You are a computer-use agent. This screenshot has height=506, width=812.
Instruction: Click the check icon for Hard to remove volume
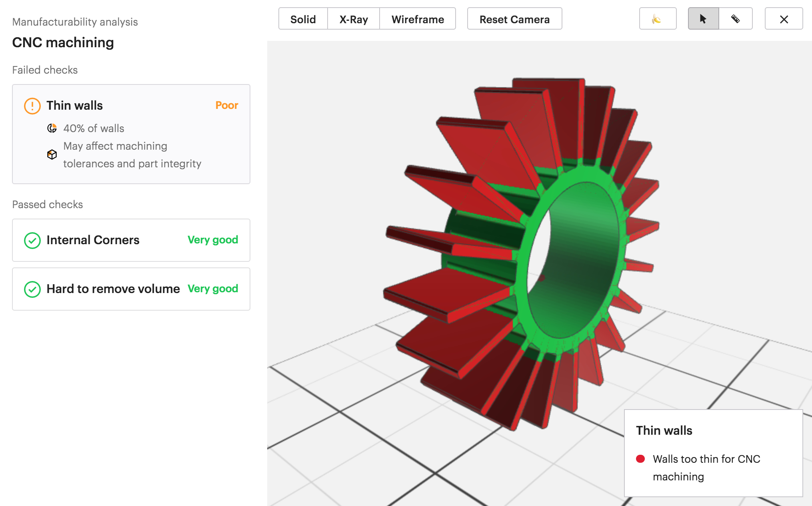coord(32,289)
